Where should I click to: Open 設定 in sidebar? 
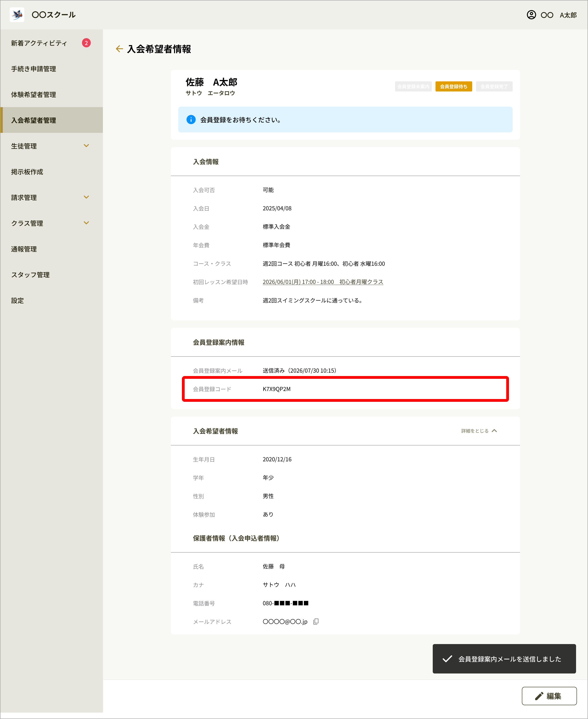tap(51, 301)
